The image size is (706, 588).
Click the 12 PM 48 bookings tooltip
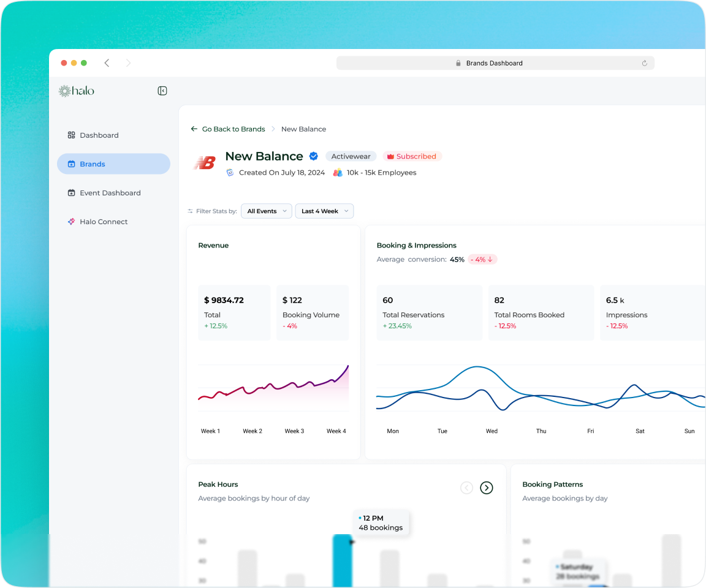click(381, 522)
